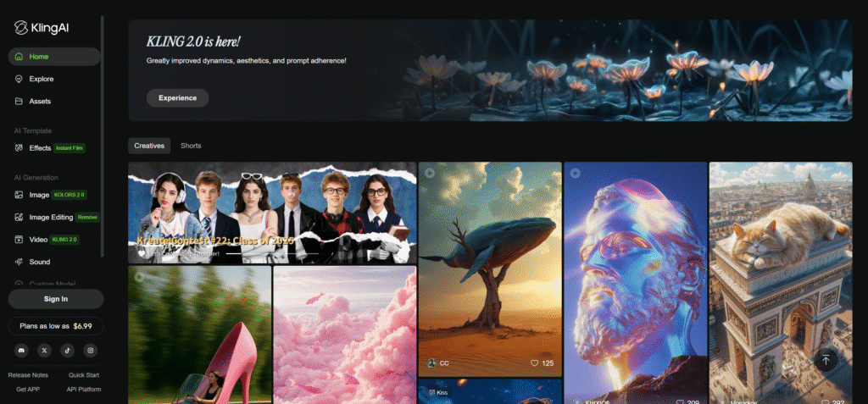Viewport: 868px width, 404px height.
Task: Open the Explore compass icon
Action: (x=19, y=79)
